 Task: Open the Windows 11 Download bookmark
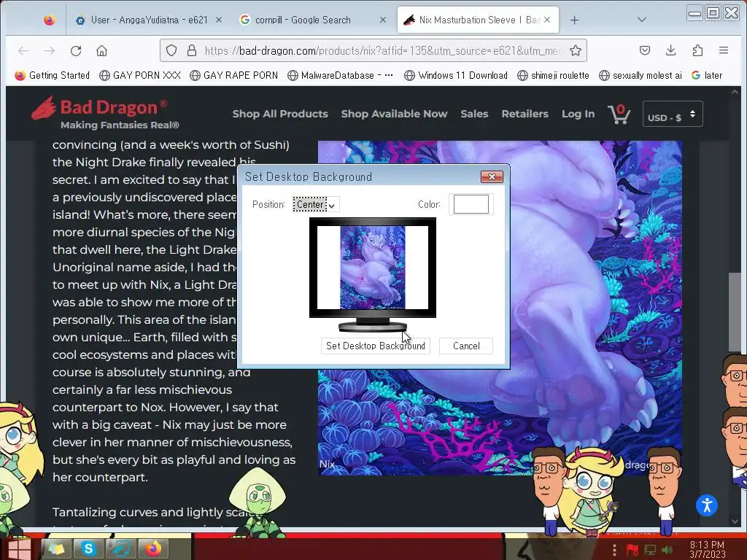pos(456,75)
